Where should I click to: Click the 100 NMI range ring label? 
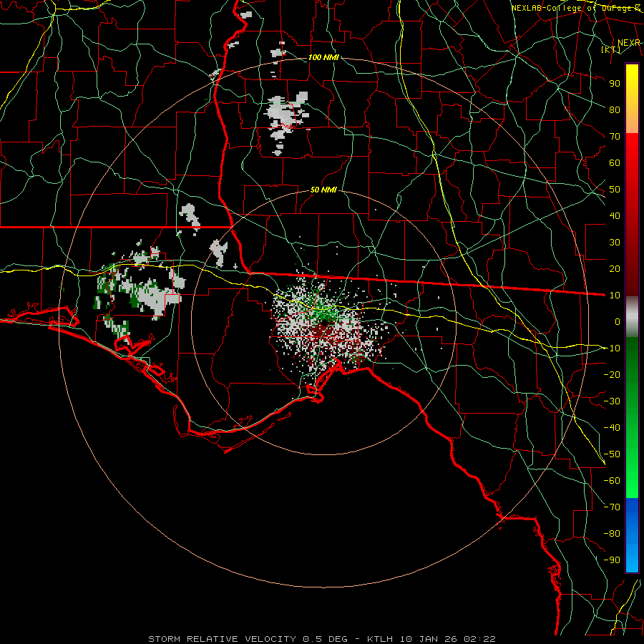[x=323, y=57]
